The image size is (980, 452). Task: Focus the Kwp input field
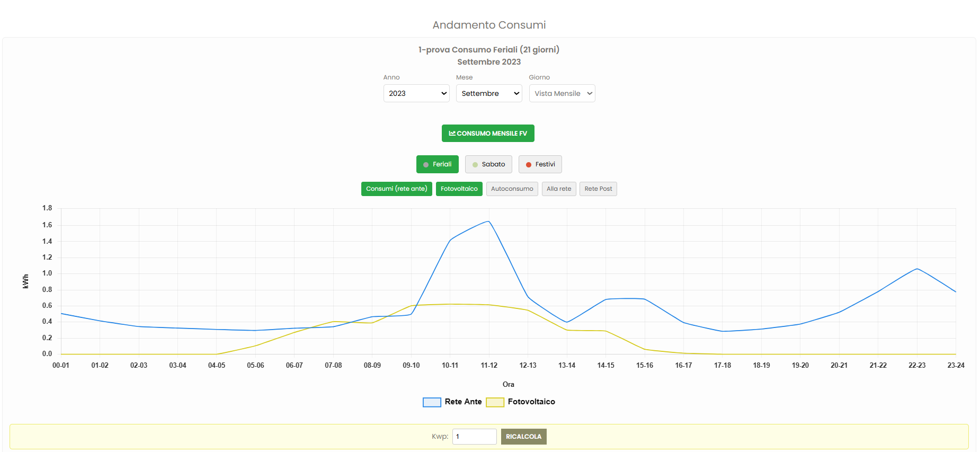click(x=474, y=437)
